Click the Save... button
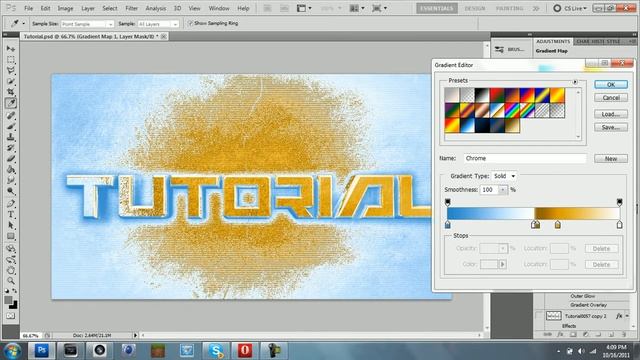Image resolution: width=640 pixels, height=360 pixels. (611, 127)
